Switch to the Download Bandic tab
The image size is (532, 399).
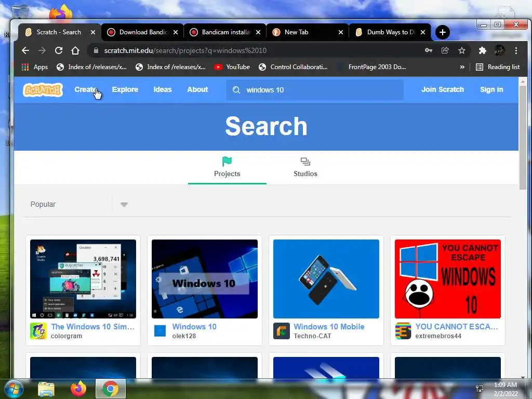(142, 32)
